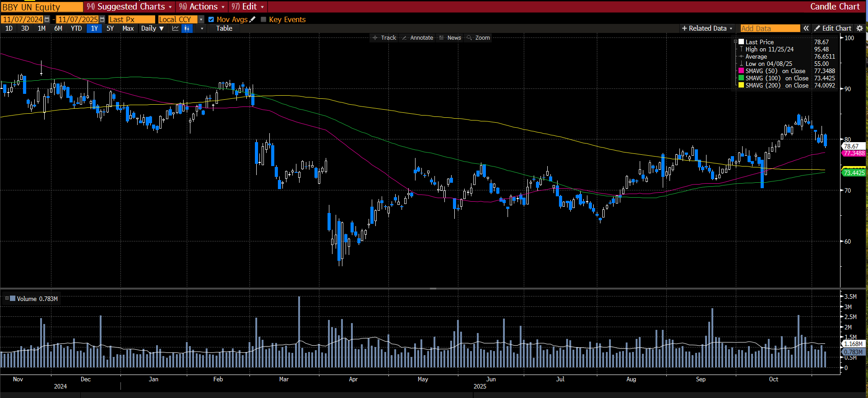The image size is (868, 398).
Task: Open the Daily periodicity dropdown
Action: click(x=152, y=28)
